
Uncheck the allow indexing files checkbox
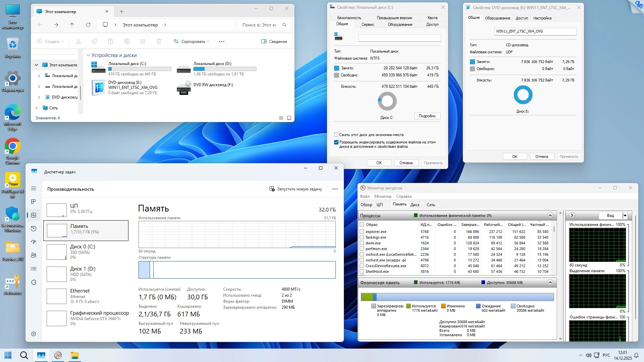336,142
